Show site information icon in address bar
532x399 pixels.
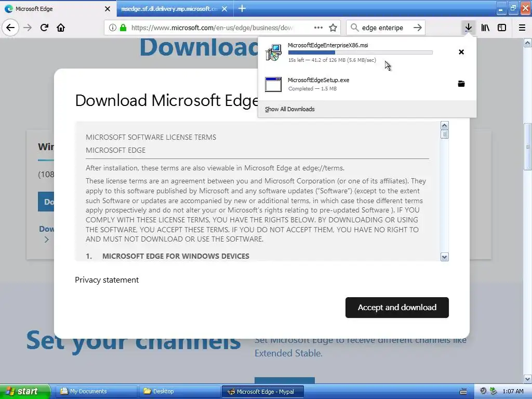pos(113,28)
